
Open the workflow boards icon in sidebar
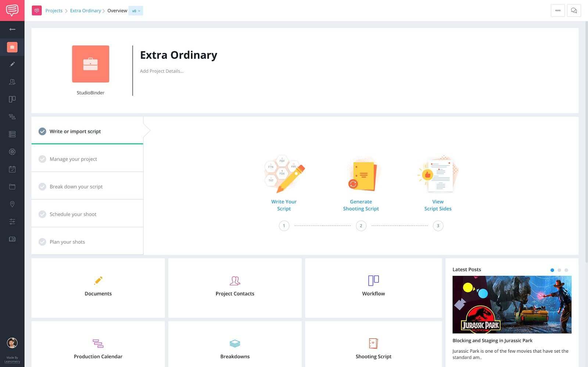coord(12,99)
